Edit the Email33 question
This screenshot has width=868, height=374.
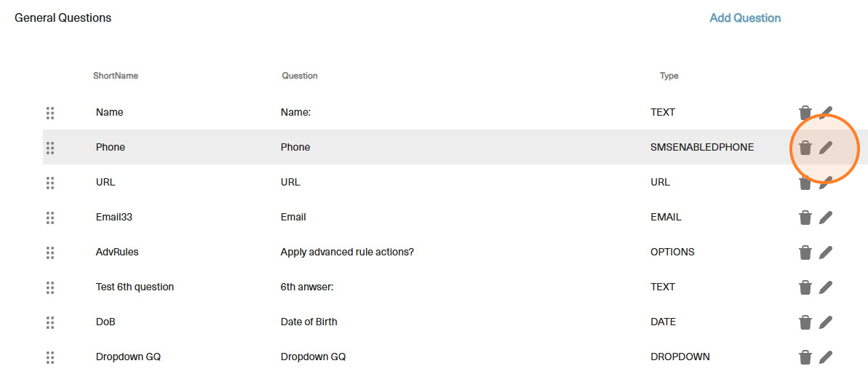(825, 218)
